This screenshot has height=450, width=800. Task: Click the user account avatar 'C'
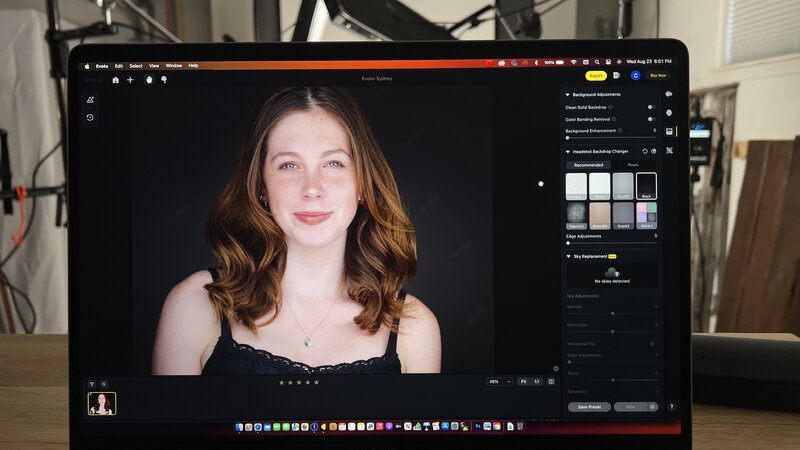(x=635, y=75)
